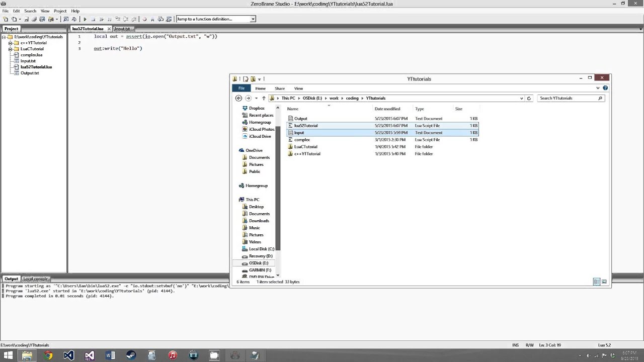The image size is (644, 362).
Task: Open the Explorer Home ribbon tab
Action: pyautogui.click(x=260, y=88)
